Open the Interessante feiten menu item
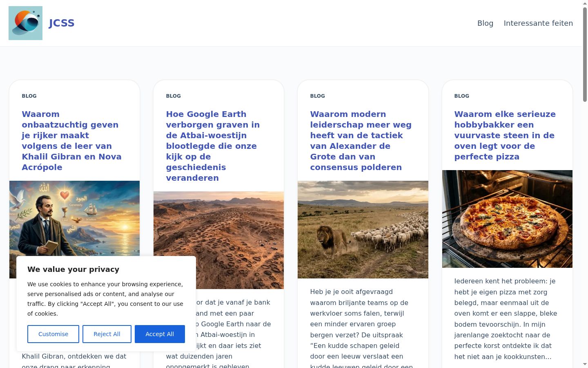The height and width of the screenshot is (368, 588). coord(538,23)
